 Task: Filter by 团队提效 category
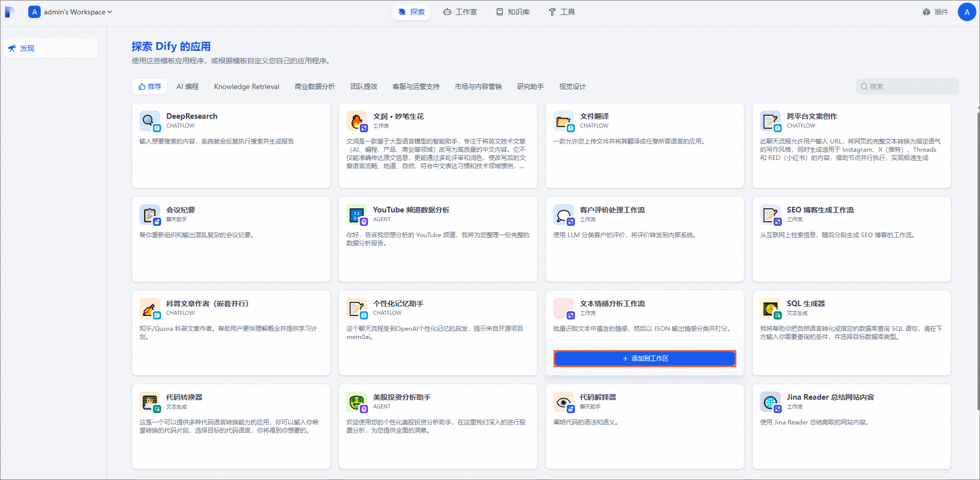point(364,86)
